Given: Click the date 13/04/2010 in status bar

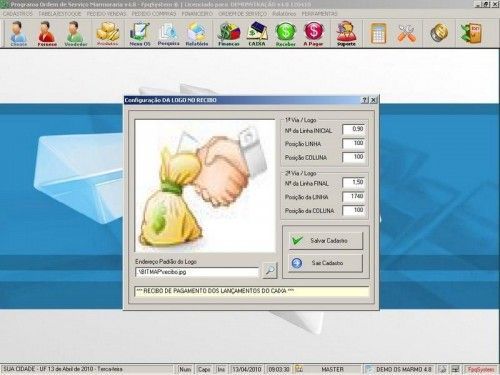Looking at the screenshot, I should 247,369.
